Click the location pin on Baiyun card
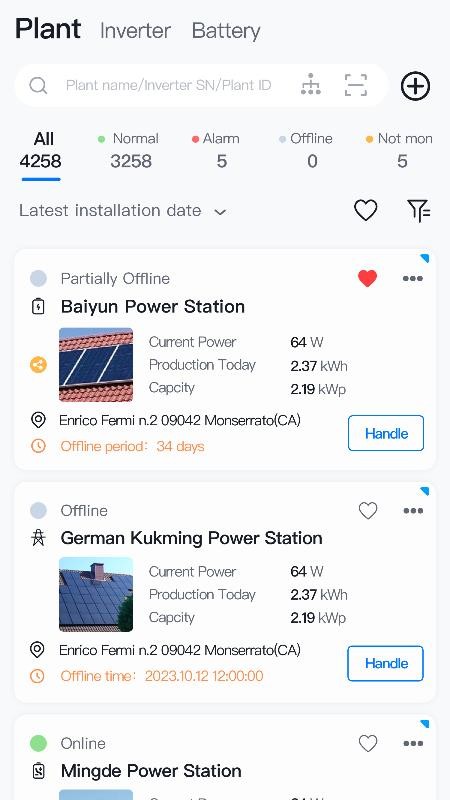 [38, 420]
